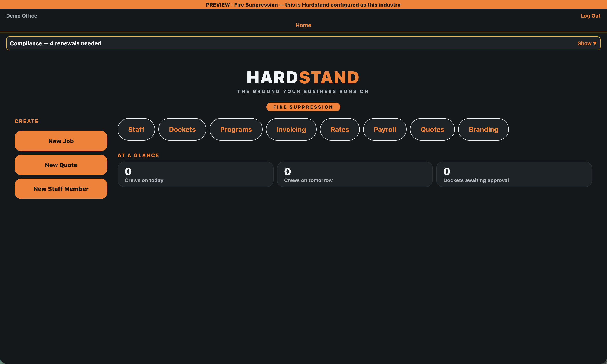This screenshot has width=607, height=364.
Task: Open the Payroll section
Action: 385,129
